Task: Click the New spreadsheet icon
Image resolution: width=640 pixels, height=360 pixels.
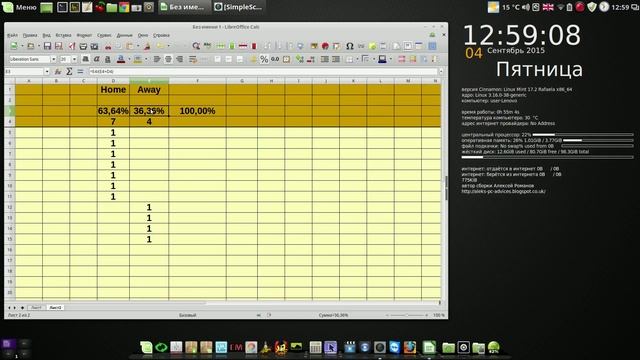Action: 14,46
